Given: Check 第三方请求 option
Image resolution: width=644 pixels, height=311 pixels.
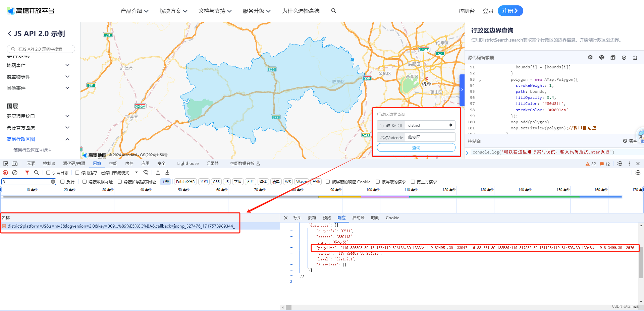Looking at the screenshot, I should coord(413,182).
